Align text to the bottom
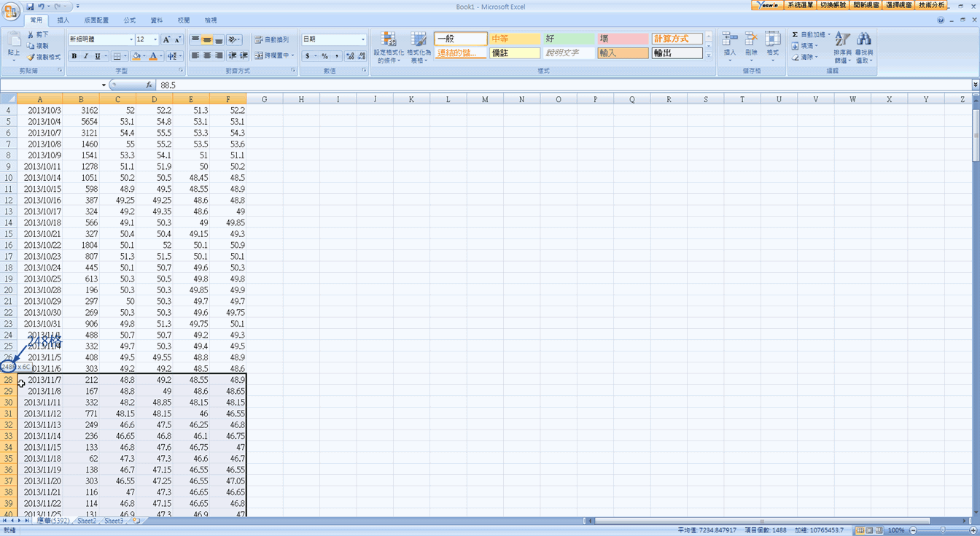This screenshot has width=980, height=536. click(219, 39)
